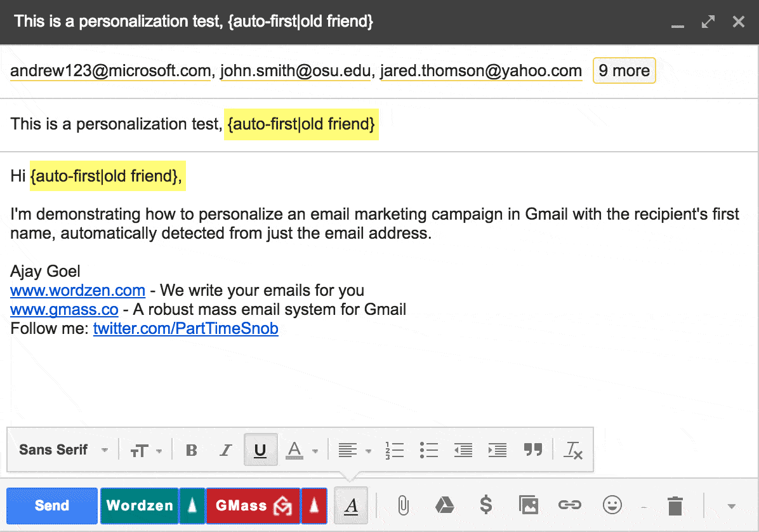Open the emoji smiley picker

click(x=612, y=505)
